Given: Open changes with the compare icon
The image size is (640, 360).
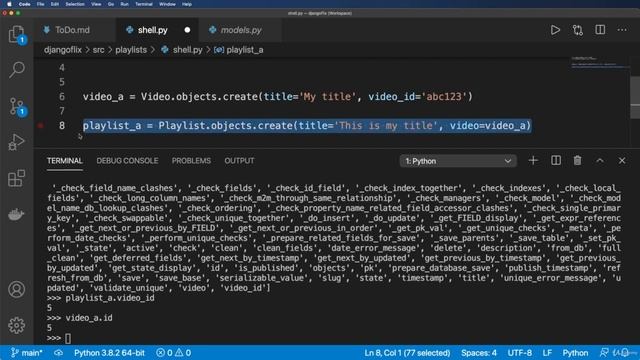Looking at the screenshot, I should 578,30.
